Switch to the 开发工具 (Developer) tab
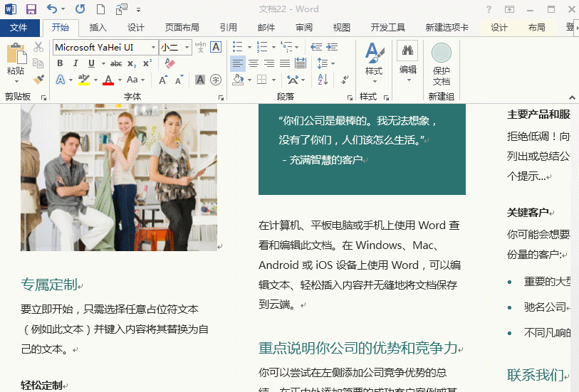The width and height of the screenshot is (579, 392). click(387, 28)
